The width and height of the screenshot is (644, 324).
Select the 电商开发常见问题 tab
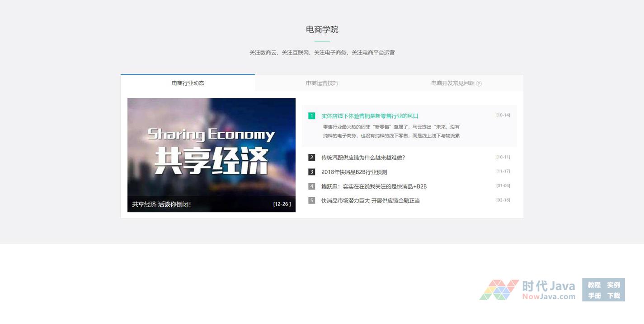point(452,83)
